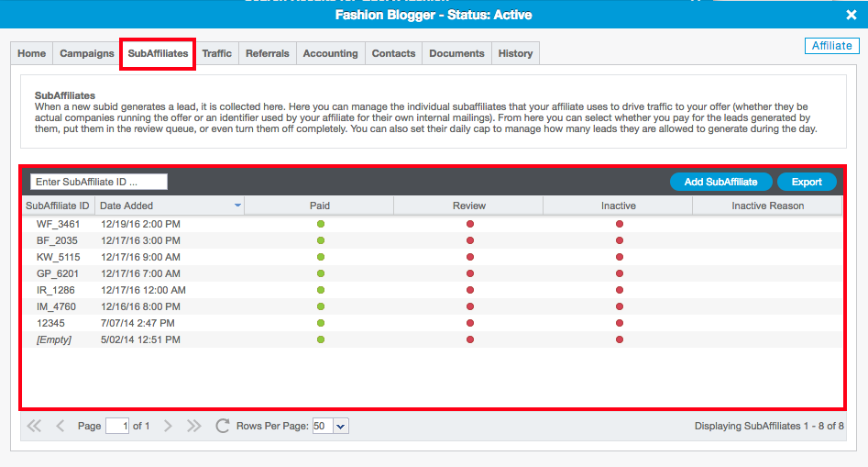Open the Referrals tab
The height and width of the screenshot is (467, 868).
[x=268, y=53]
